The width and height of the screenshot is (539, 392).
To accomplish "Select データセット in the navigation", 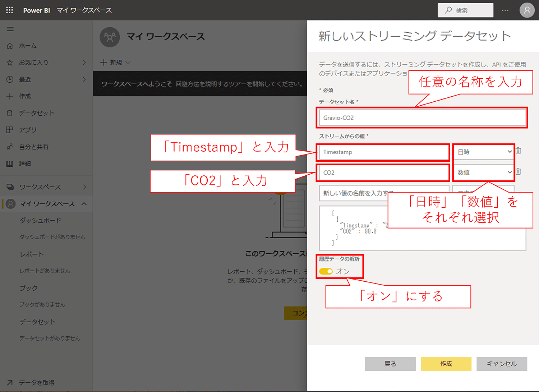I will point(37,113).
